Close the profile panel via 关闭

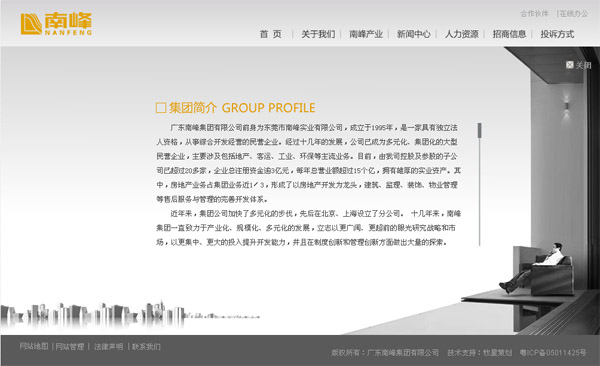coord(579,65)
